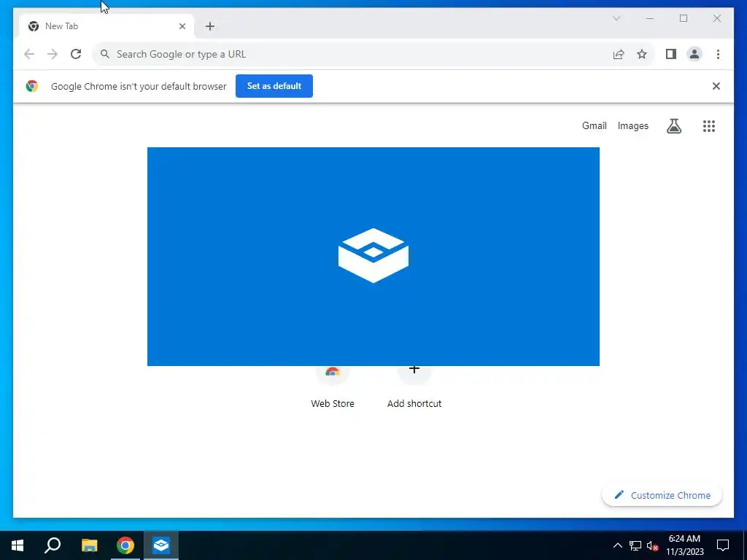Screen dimensions: 747x560
Task: Open the taskbar search magnifier
Action: point(53,545)
